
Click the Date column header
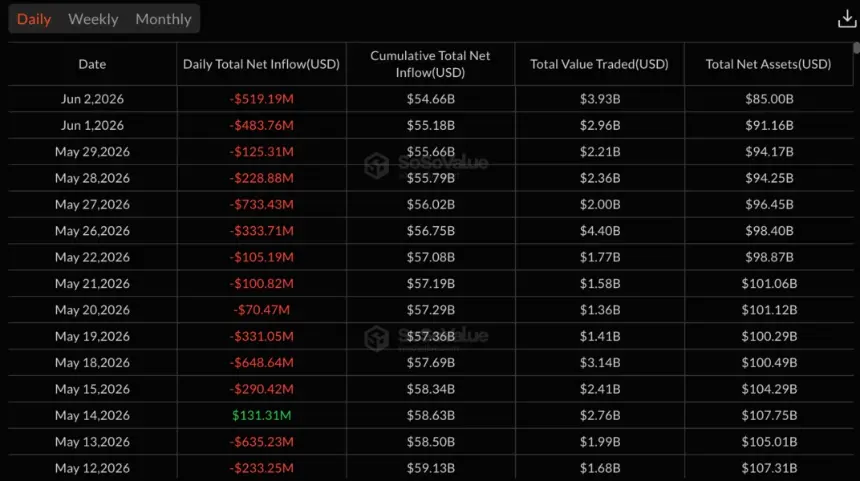(x=92, y=64)
